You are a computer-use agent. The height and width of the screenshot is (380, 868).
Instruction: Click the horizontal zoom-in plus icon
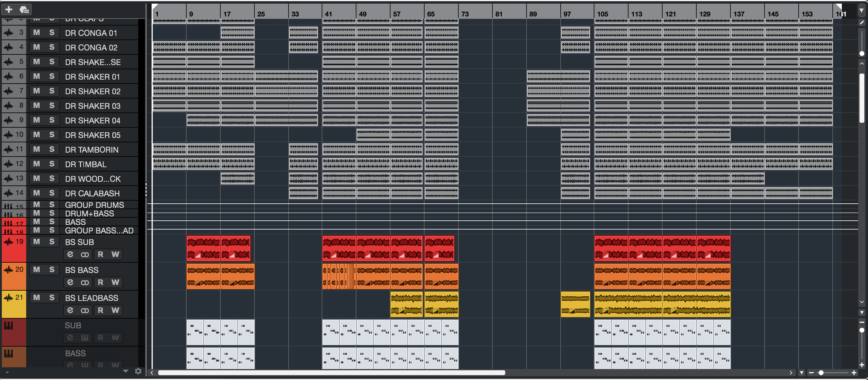tap(854, 373)
